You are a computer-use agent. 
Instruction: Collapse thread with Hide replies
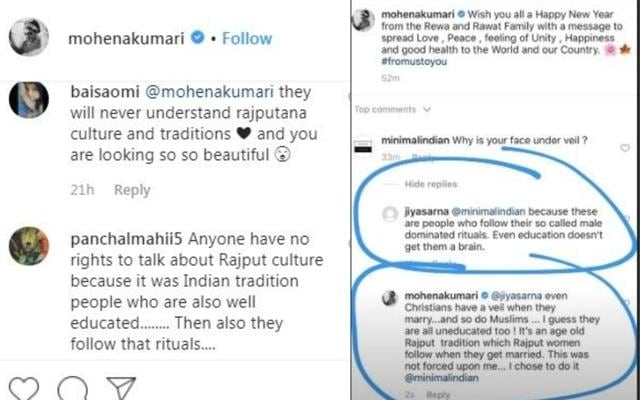click(430, 185)
